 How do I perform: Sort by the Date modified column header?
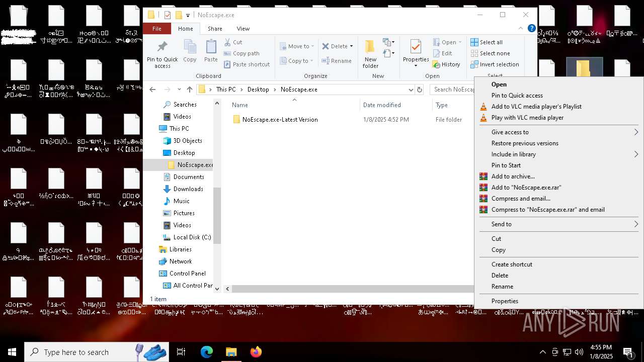382,105
